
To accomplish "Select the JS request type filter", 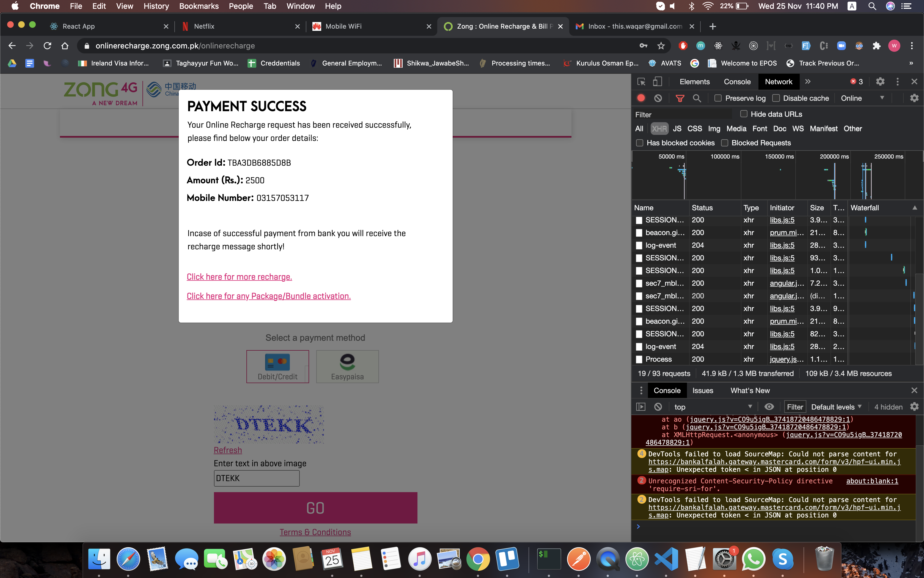I will 677,129.
